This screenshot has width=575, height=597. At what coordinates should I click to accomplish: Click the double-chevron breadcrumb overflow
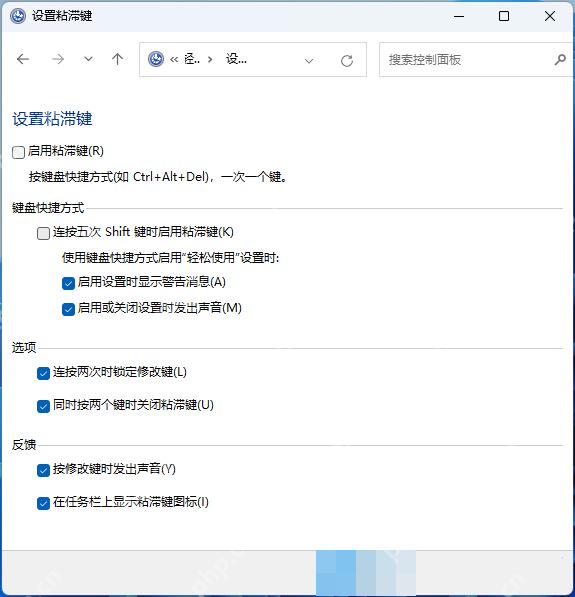174,59
